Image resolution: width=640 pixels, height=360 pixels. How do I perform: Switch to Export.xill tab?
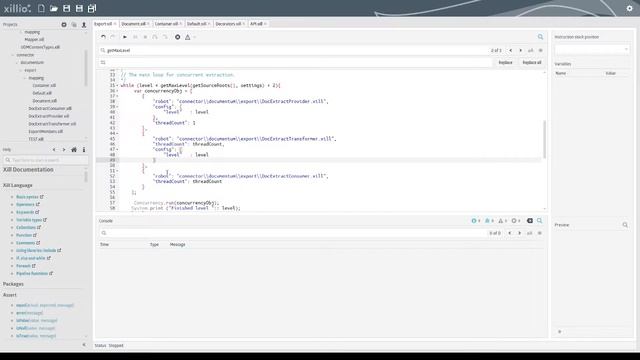point(103,24)
